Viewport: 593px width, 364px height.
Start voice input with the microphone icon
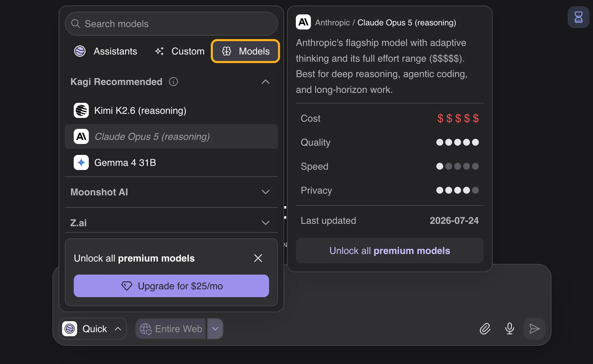tap(510, 329)
